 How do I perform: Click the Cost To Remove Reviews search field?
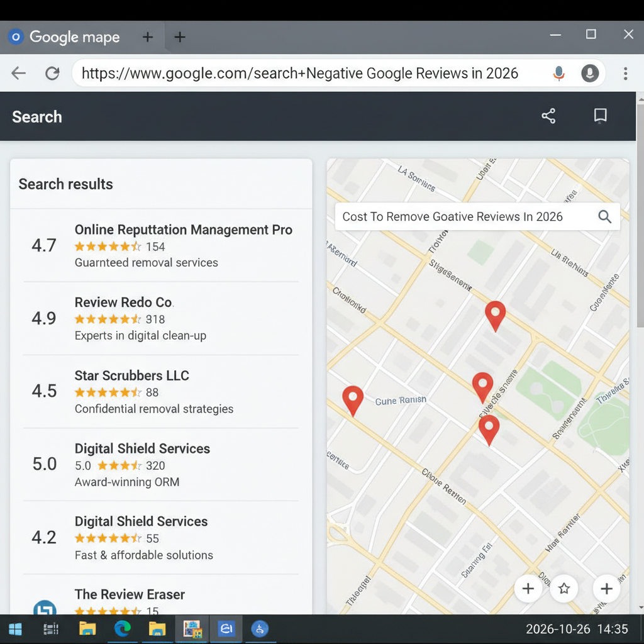pyautogui.click(x=477, y=216)
